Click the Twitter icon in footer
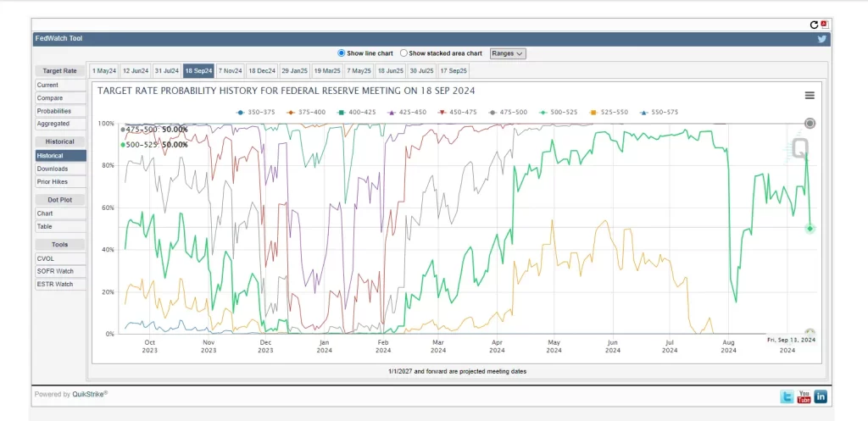This screenshot has width=868, height=421. (787, 396)
